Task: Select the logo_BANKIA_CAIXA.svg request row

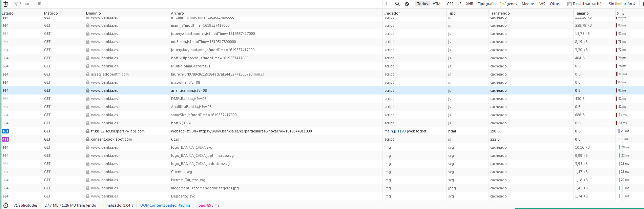Action: [192, 147]
